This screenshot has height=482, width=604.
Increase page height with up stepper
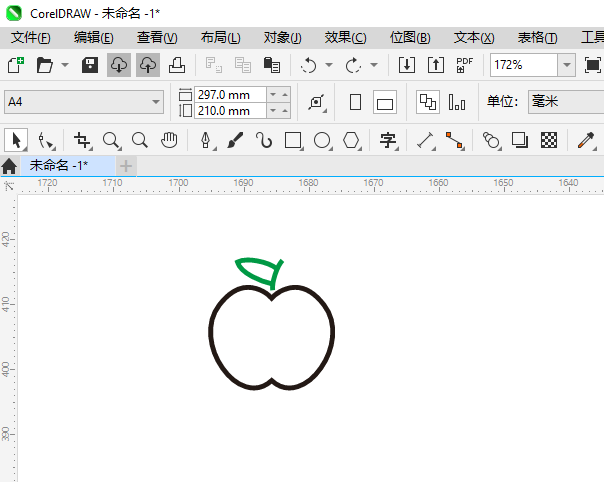(285, 111)
